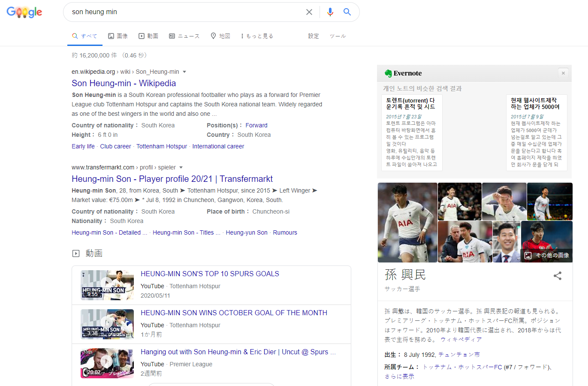This screenshot has height=386, width=588.
Task: Switch to the 動画 tab
Action: 148,36
